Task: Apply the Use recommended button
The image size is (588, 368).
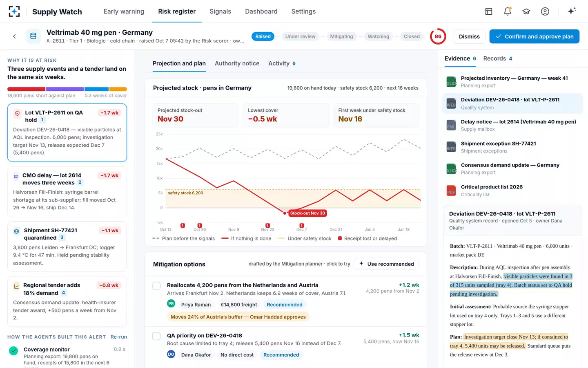Action: click(386, 264)
